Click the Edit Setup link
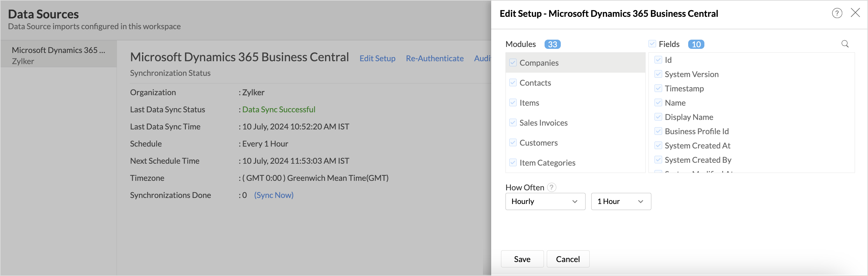Image resolution: width=868 pixels, height=276 pixels. click(x=377, y=58)
